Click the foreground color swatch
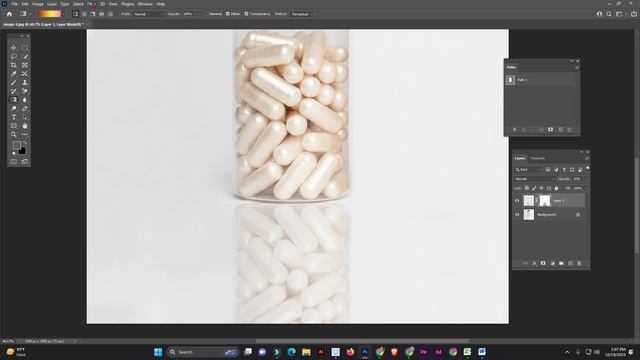Image resolution: width=640 pixels, height=360 pixels. (x=17, y=145)
